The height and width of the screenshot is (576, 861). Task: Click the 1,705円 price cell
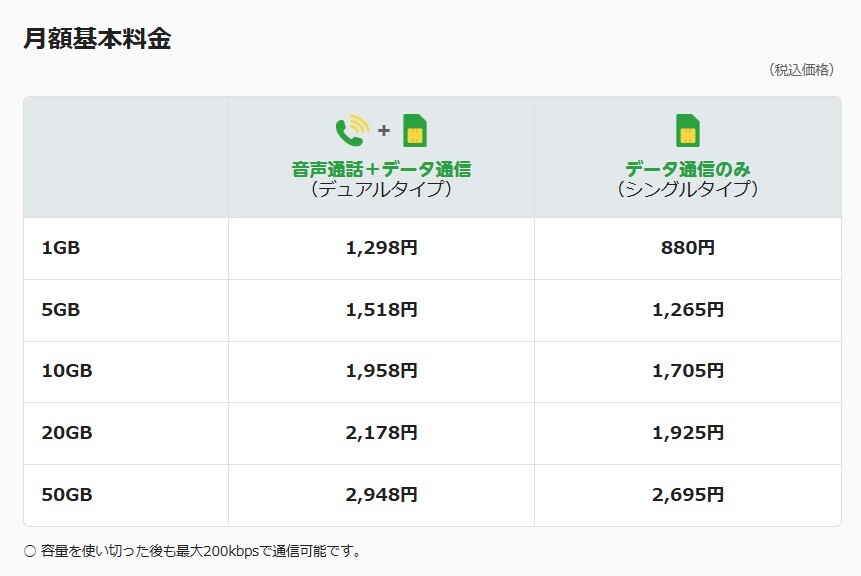[687, 371]
